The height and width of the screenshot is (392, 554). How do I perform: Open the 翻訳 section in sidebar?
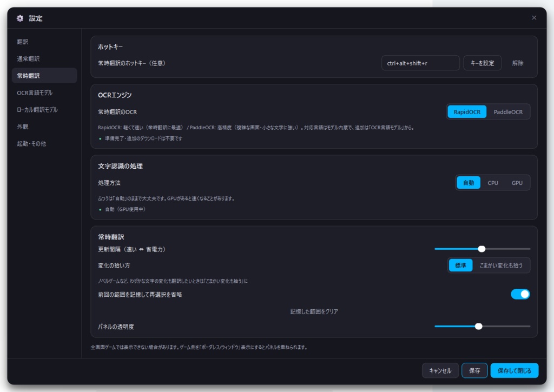23,42
